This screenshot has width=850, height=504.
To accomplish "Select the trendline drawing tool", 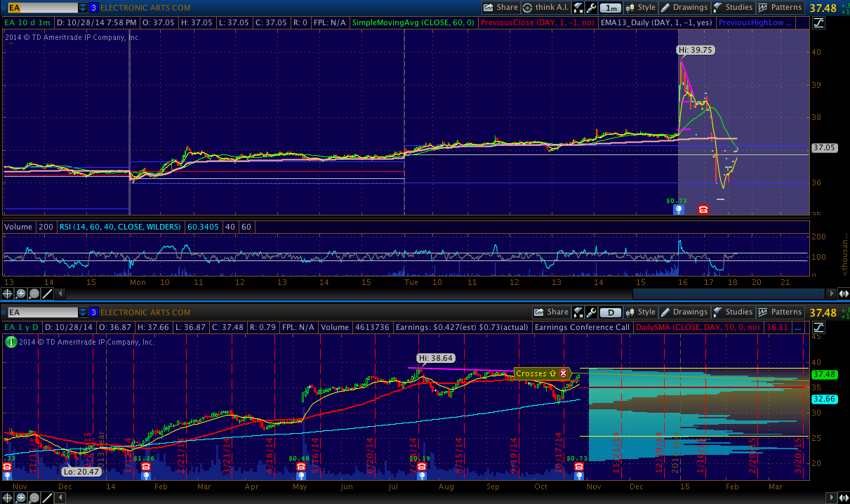I will (x=46, y=294).
